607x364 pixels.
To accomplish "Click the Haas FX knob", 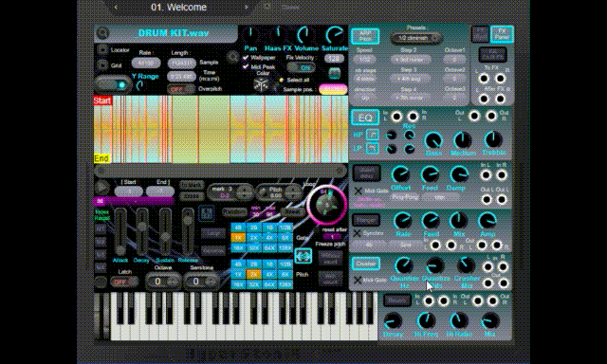I will tap(278, 35).
